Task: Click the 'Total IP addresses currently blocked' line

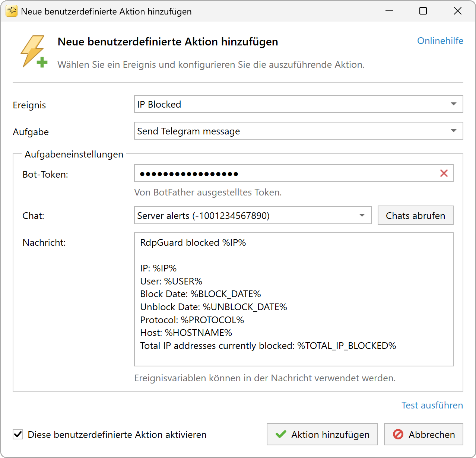Action: [268, 346]
